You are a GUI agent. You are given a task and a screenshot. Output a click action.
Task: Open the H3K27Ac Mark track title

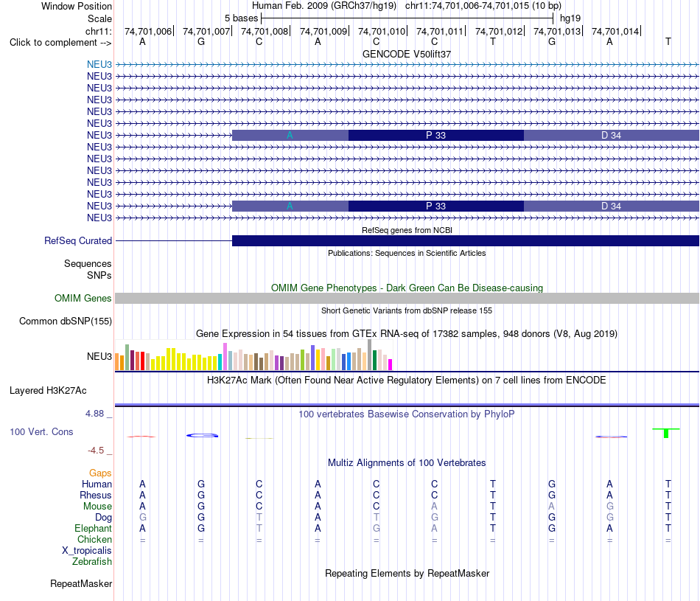click(x=407, y=381)
